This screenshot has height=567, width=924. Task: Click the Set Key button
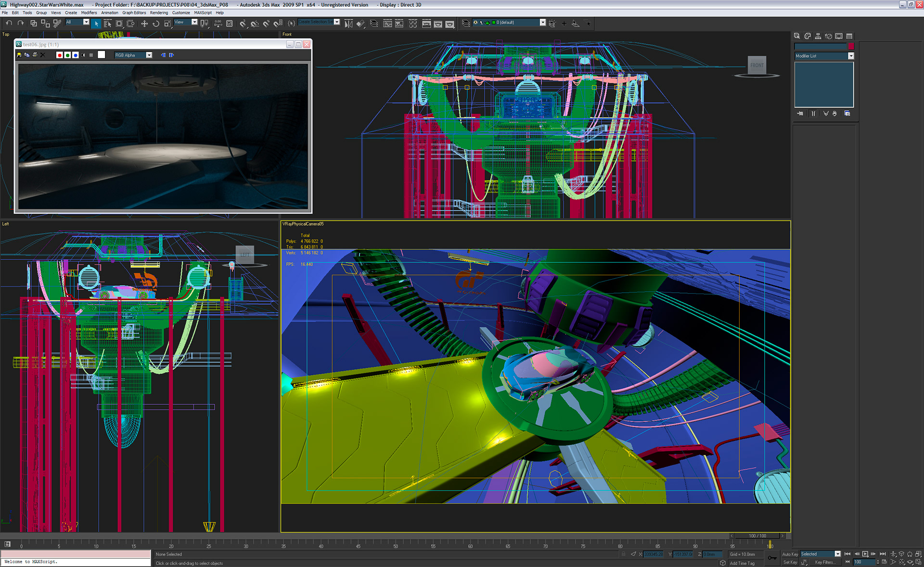pos(790,562)
